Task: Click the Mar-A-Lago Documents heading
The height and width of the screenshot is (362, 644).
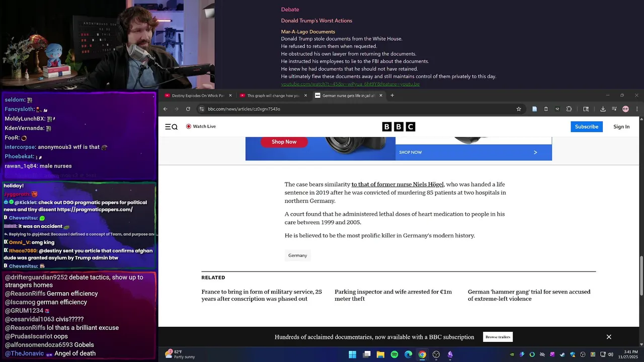Action: click(x=308, y=32)
